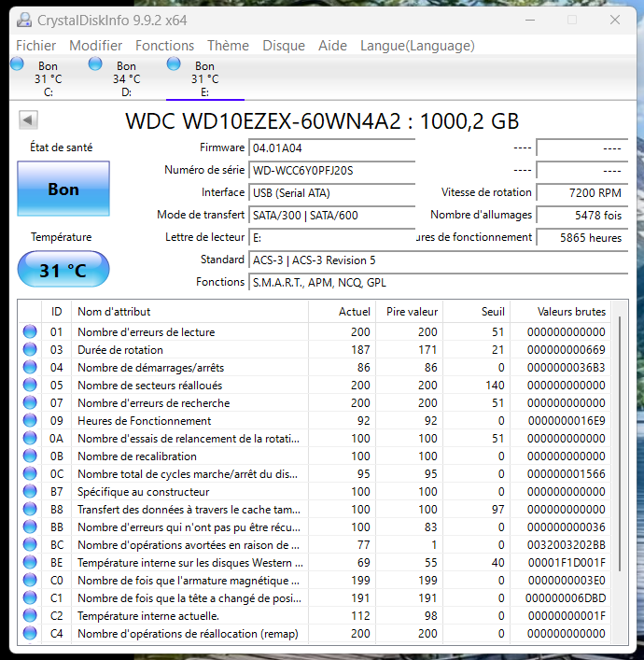The width and height of the screenshot is (644, 660).
Task: Click raw value 000000006DBD
Action: [566, 597]
